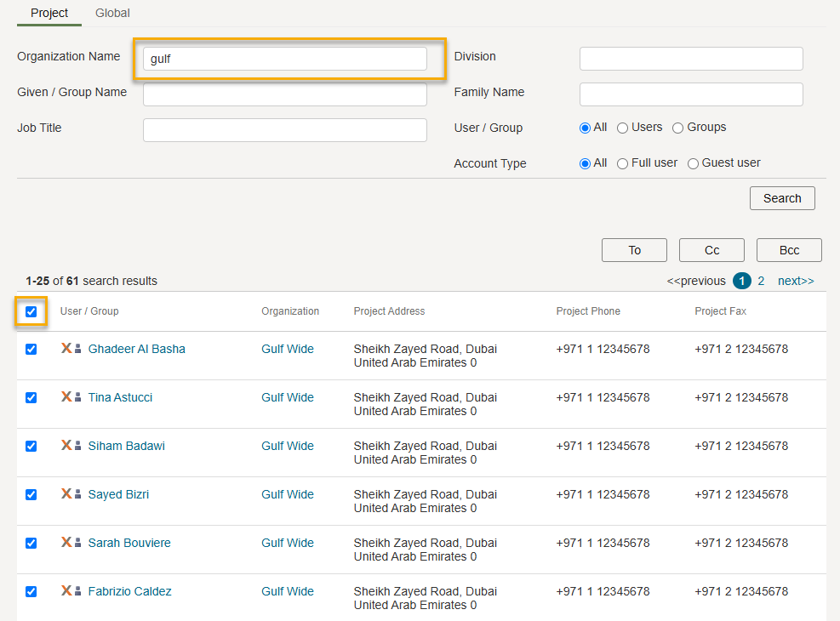Choose the Guest user account type
The height and width of the screenshot is (621, 840).
(694, 163)
